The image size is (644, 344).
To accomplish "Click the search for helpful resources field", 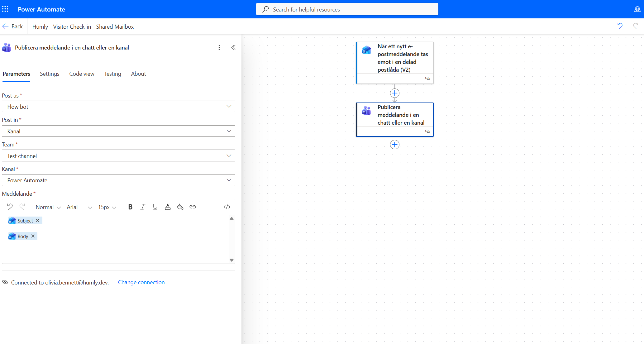I will [347, 9].
